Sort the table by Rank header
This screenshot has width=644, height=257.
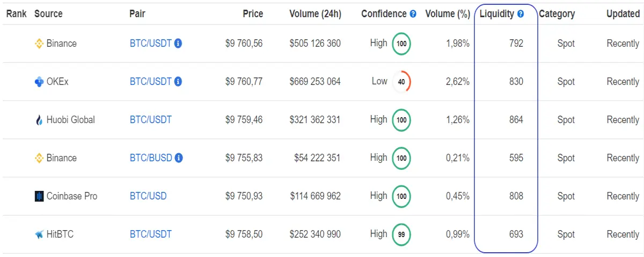click(17, 14)
